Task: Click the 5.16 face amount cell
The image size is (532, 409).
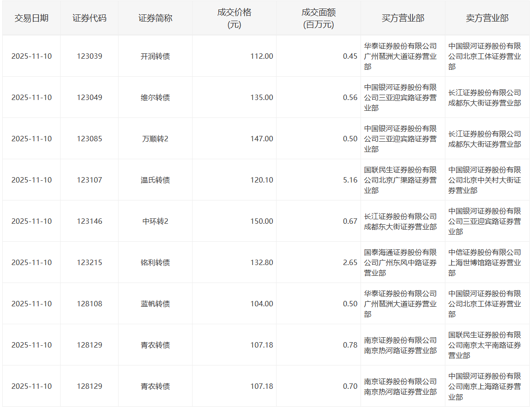Action: tap(350, 180)
